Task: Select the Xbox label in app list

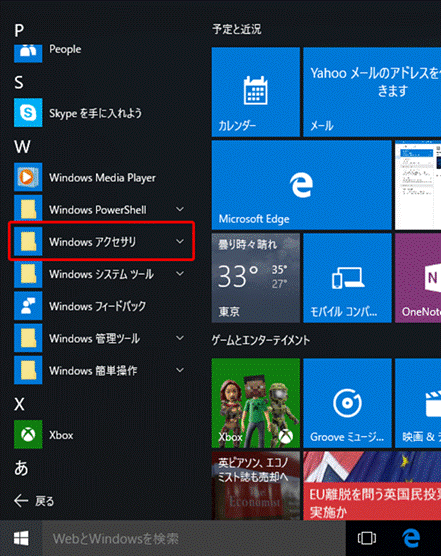Action: click(61, 435)
